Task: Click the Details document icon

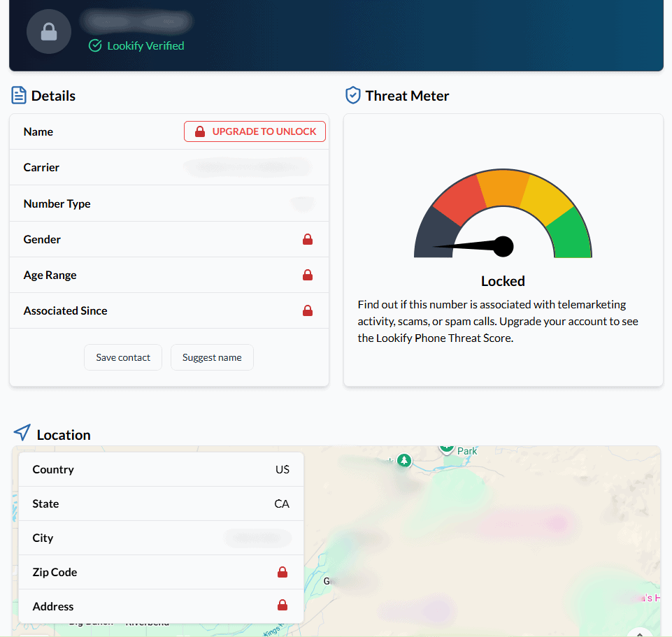Action: coord(19,96)
